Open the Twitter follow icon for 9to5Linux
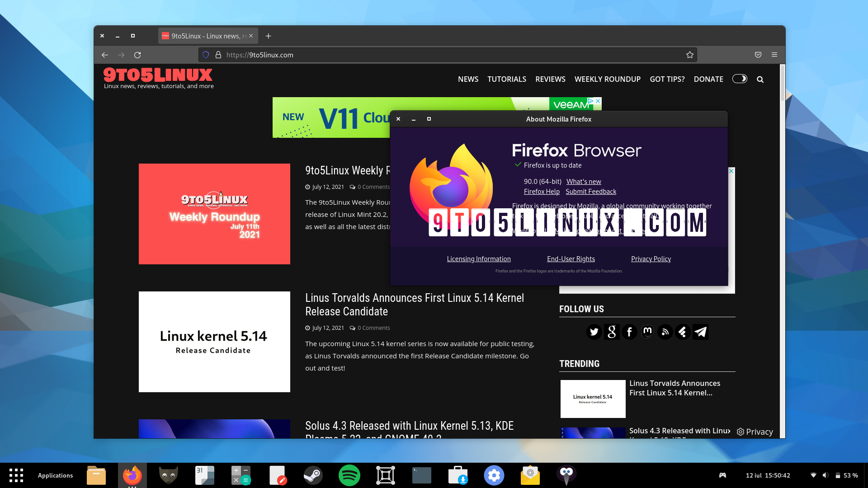Screen dimensions: 868x488 tap(594, 332)
